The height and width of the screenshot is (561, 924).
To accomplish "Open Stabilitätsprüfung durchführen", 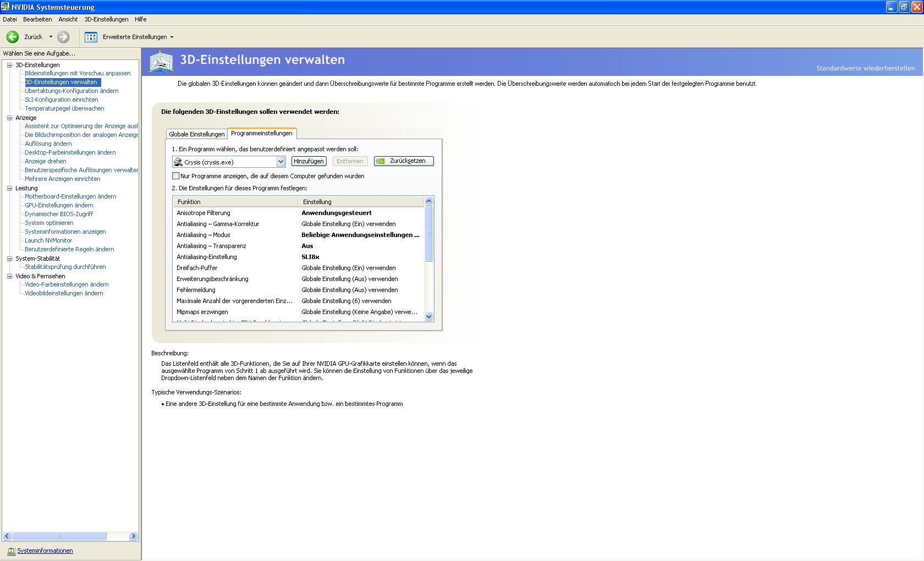I will click(65, 267).
